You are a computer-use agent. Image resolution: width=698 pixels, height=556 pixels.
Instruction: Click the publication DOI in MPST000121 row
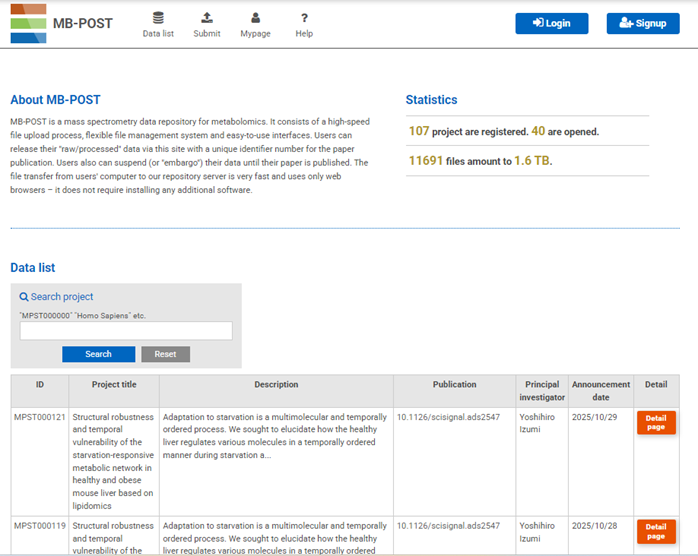(x=448, y=416)
